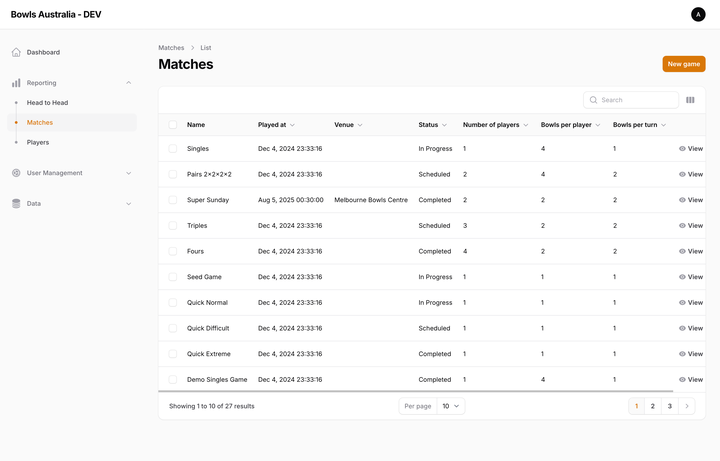The image size is (720, 461).
Task: View the Pairs 2×2×2×2 match
Action: pyautogui.click(x=691, y=174)
